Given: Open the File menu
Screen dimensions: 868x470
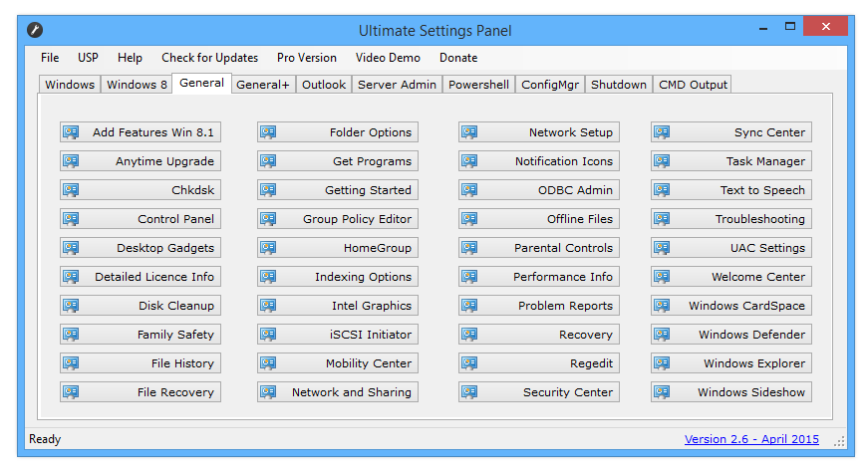Looking at the screenshot, I should [x=50, y=58].
